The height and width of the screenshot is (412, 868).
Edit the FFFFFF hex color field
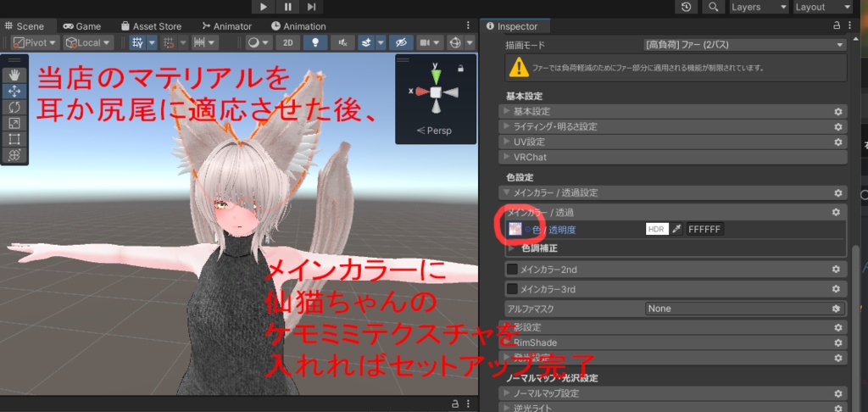tap(704, 229)
